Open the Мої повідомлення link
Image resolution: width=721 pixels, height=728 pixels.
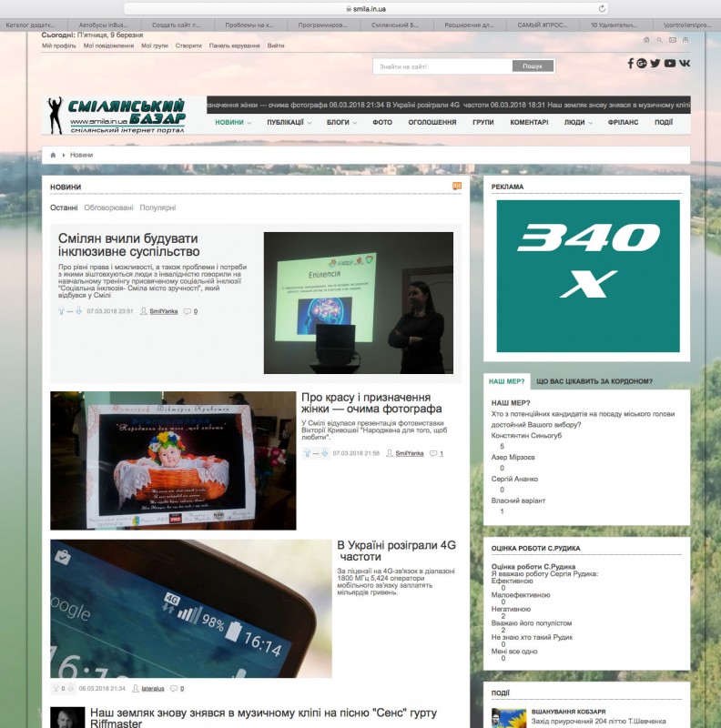pos(108,46)
